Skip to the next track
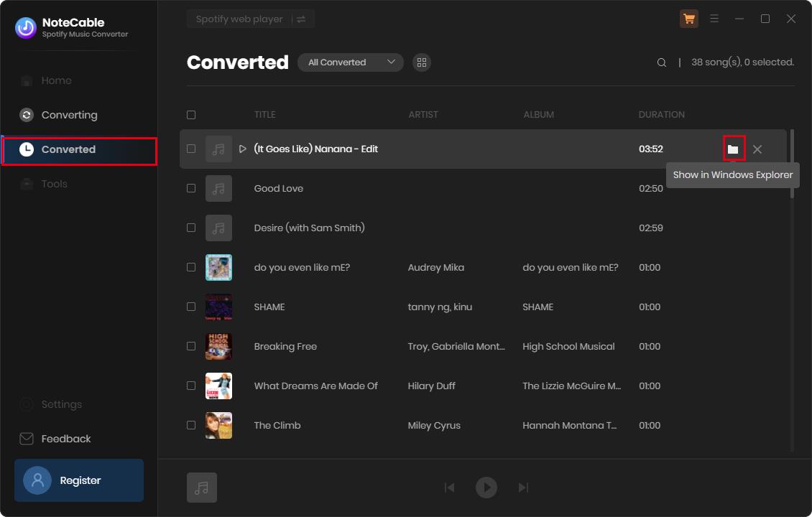This screenshot has width=812, height=517. (523, 488)
